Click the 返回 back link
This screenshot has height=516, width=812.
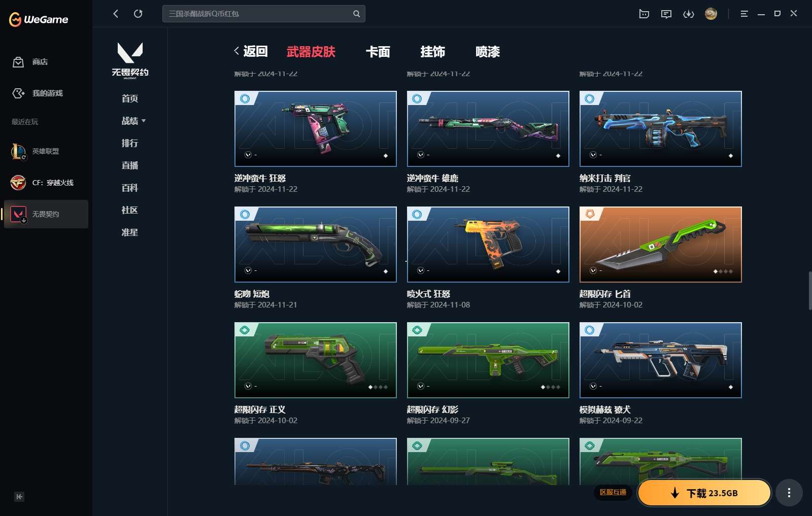(251, 51)
